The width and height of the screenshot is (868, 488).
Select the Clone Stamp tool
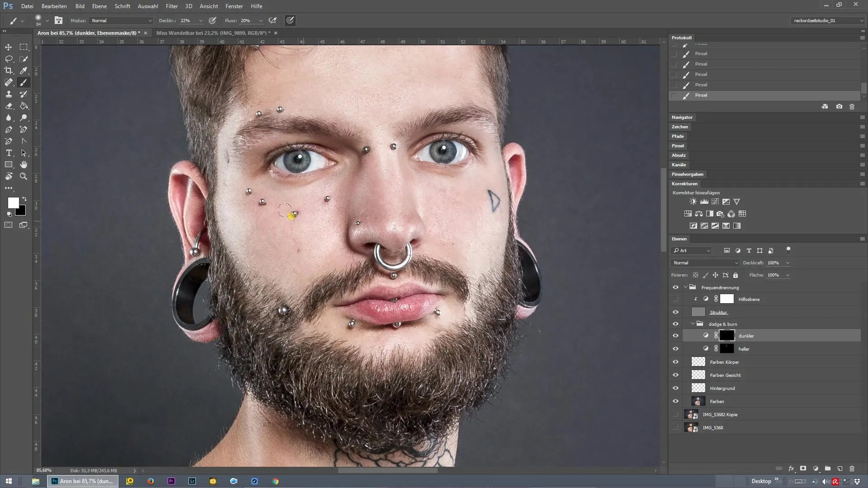9,94
